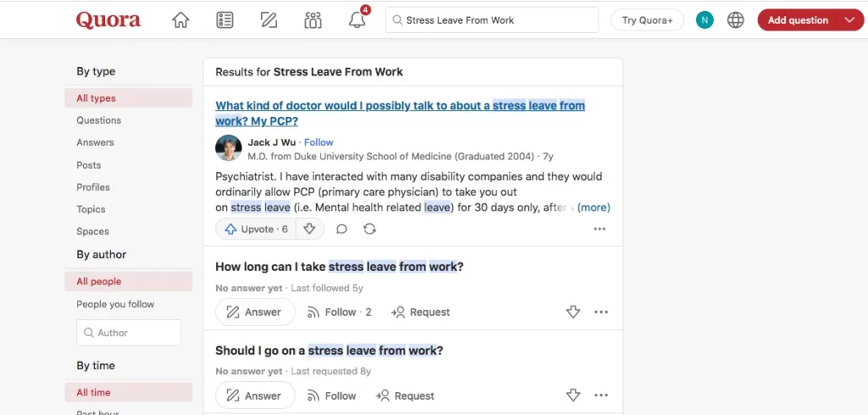Follow 'How long can I take' question

339,312
